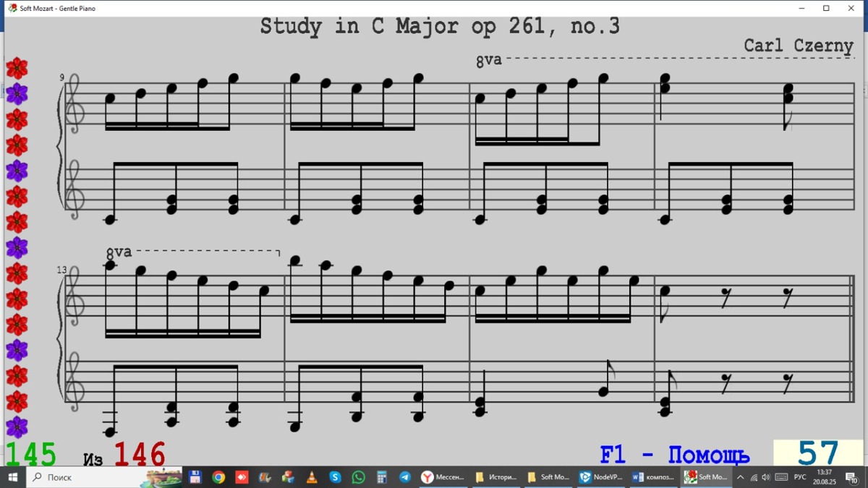Change input language via РУС indicator
This screenshot has height=488, width=868.
point(800,477)
